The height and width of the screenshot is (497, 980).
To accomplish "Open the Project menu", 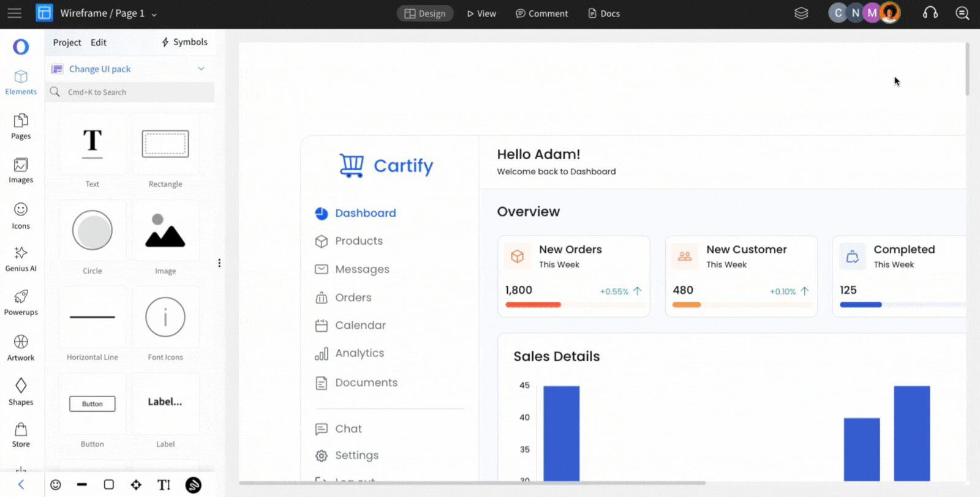I will [x=67, y=42].
